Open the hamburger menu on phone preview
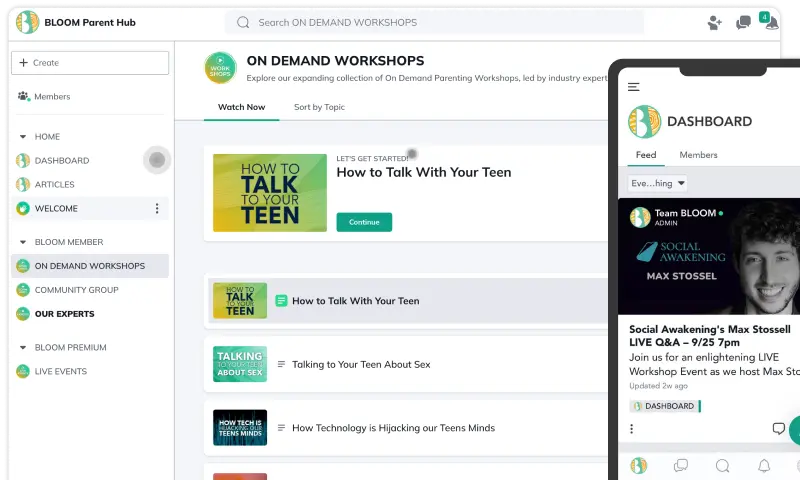The image size is (800, 480). pyautogui.click(x=633, y=87)
